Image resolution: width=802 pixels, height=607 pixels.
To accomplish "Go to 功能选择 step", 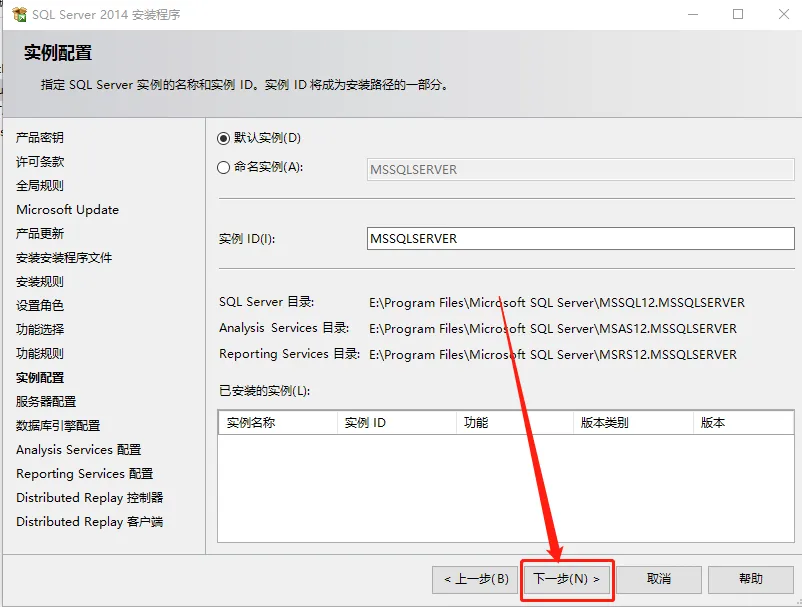I will point(40,329).
